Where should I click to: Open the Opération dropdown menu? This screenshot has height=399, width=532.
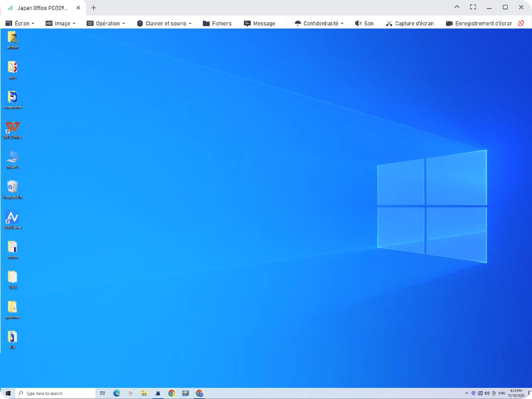(x=106, y=23)
